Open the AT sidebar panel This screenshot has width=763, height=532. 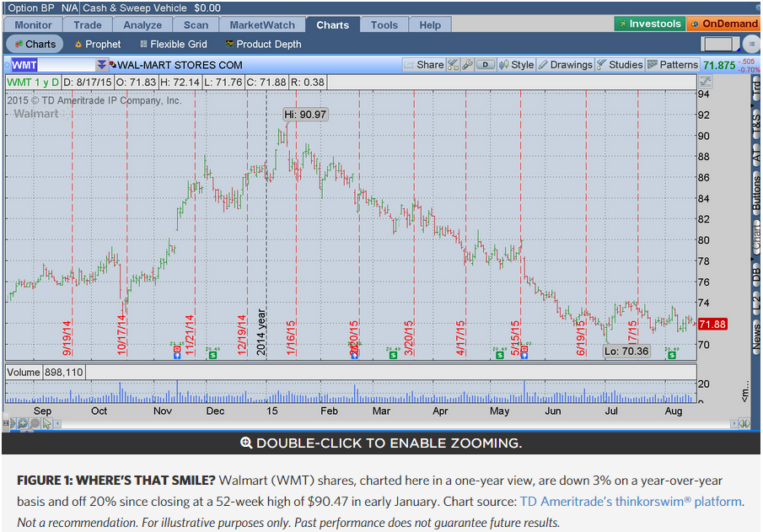(x=755, y=155)
